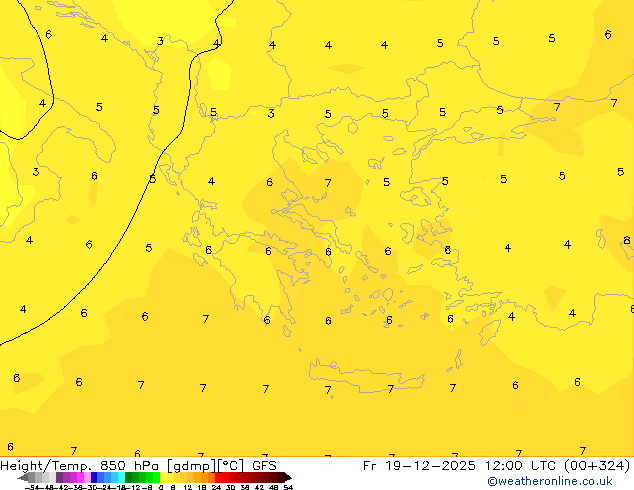Click the blue segment of the temperature legend

(x=99, y=477)
